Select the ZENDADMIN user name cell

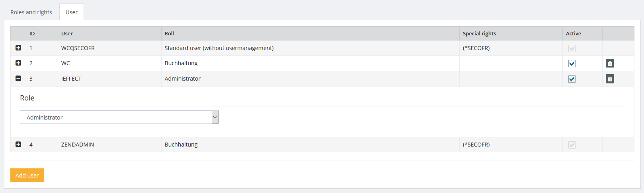[78, 145]
